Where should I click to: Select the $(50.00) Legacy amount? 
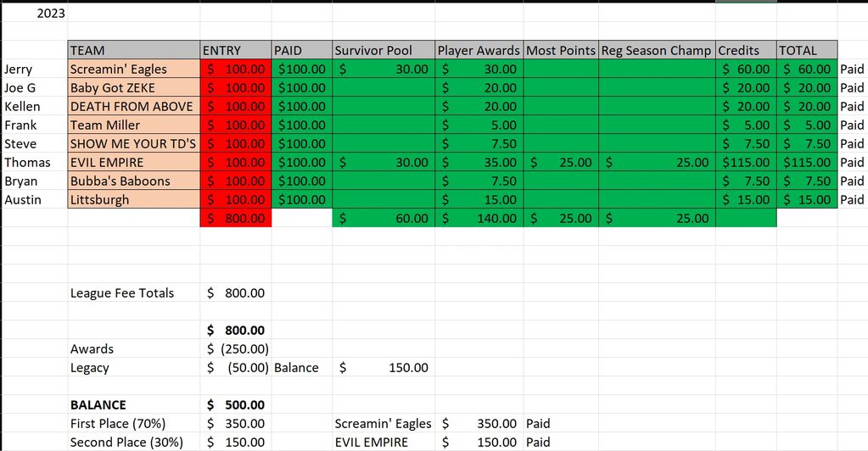[x=236, y=367]
